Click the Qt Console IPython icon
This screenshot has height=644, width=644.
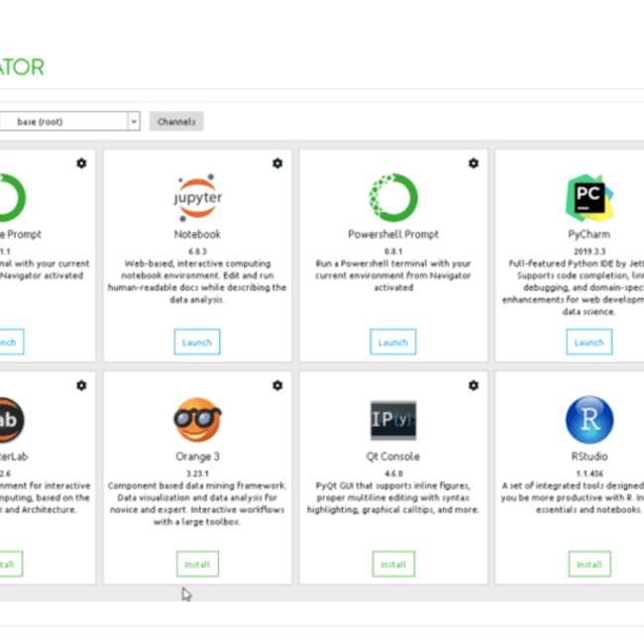pyautogui.click(x=393, y=420)
